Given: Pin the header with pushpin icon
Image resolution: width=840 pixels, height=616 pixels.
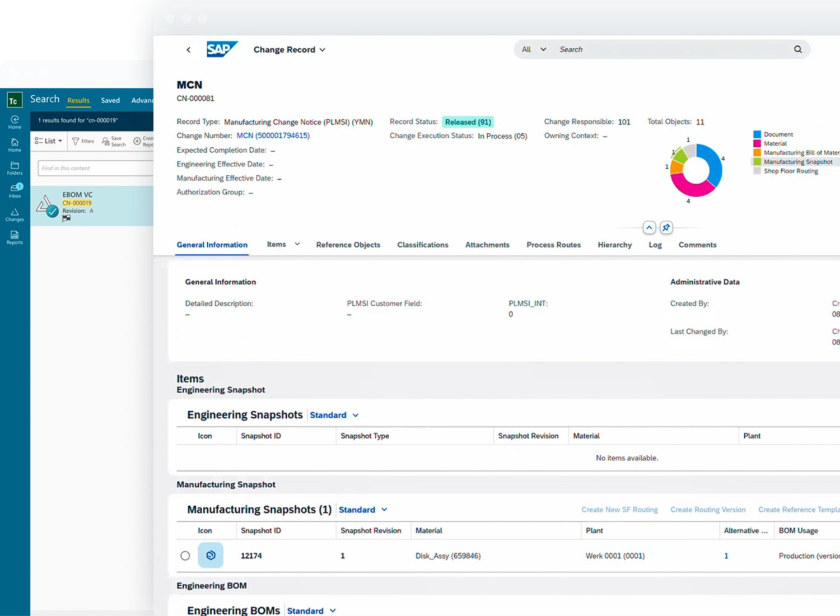Looking at the screenshot, I should (666, 227).
